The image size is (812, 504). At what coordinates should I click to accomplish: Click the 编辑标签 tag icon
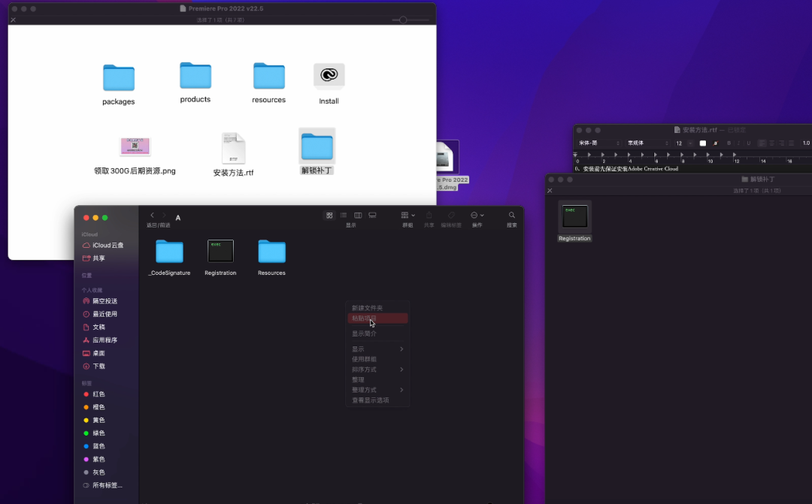(451, 216)
